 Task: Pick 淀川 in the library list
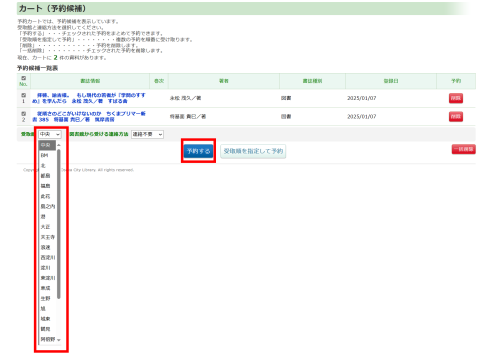tap(47, 268)
